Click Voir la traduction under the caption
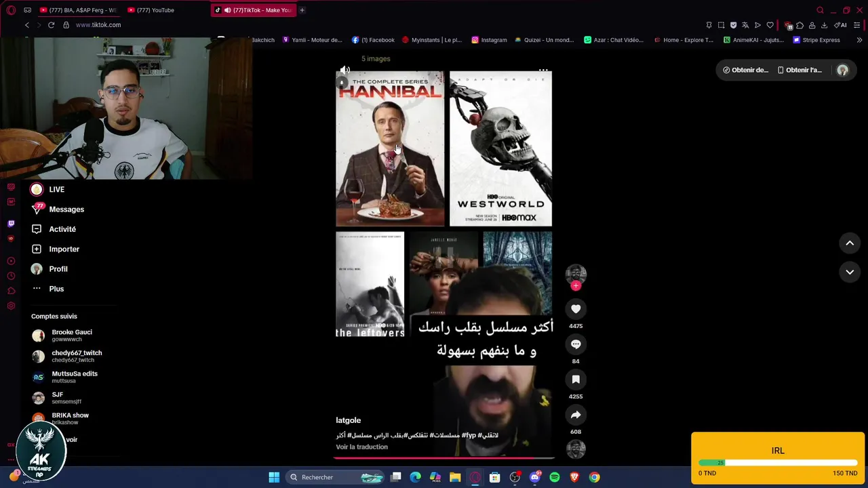 coord(362,447)
